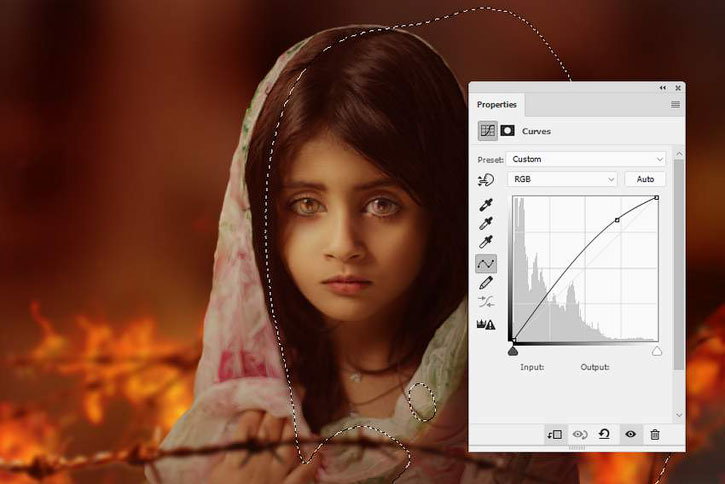725x484 pixels.
Task: Click the black point input slider
Action: pos(513,351)
